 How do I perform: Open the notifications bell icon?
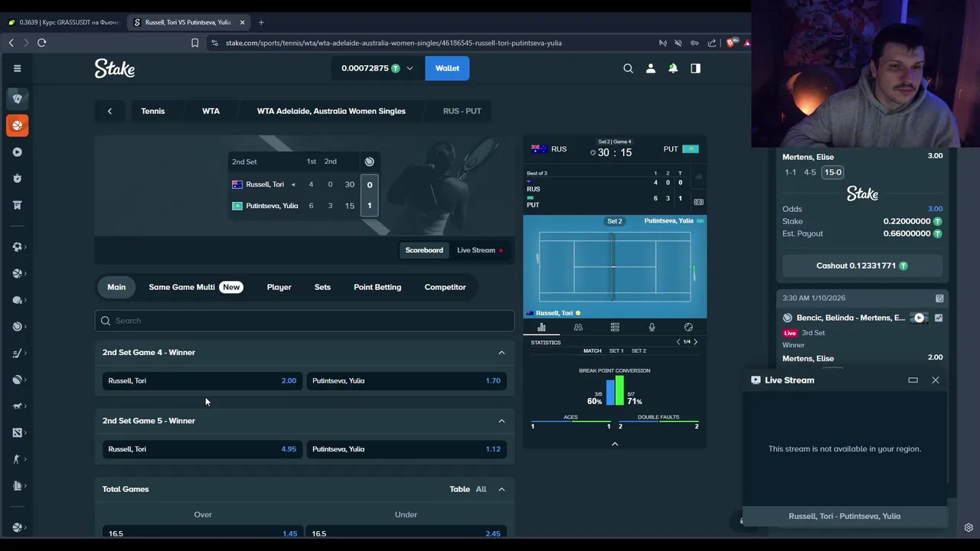[x=673, y=68]
